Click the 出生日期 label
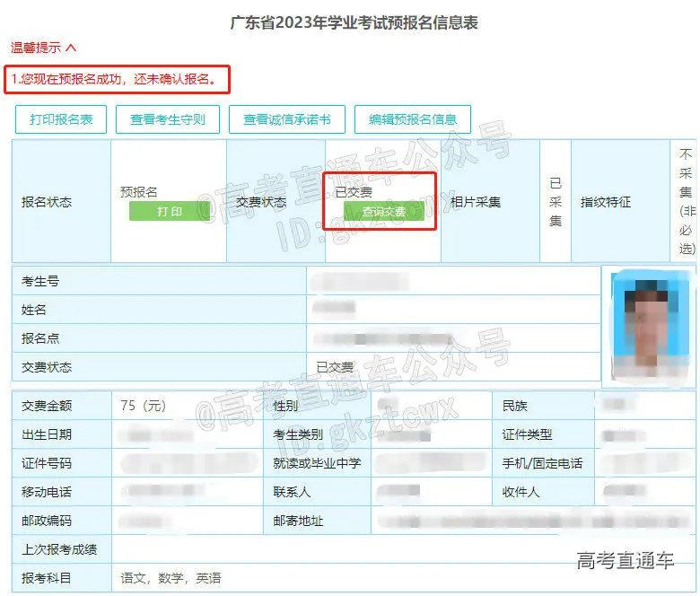Image resolution: width=700 pixels, height=596 pixels. pyautogui.click(x=47, y=434)
